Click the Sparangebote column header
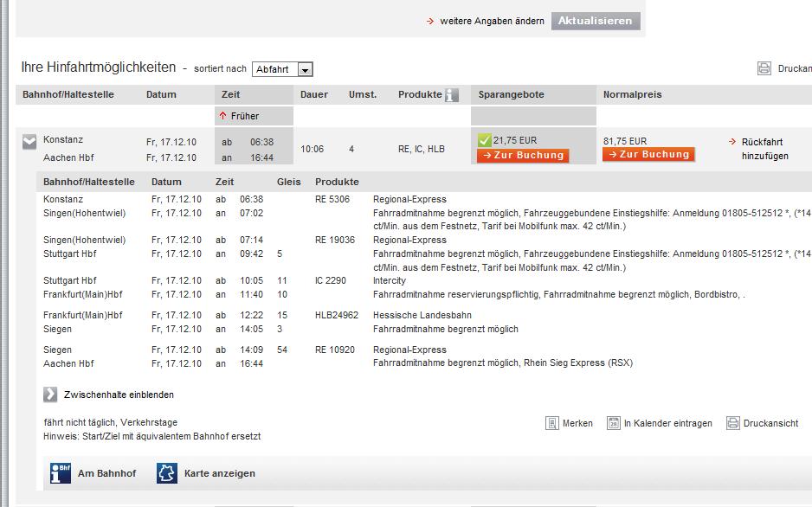Image resolution: width=812 pixels, height=507 pixels. (x=511, y=94)
